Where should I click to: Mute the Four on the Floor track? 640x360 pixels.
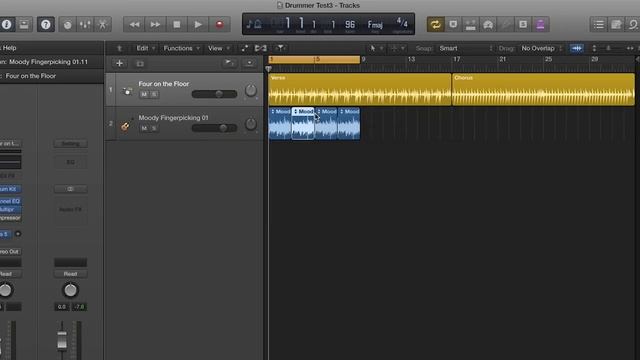coord(144,94)
